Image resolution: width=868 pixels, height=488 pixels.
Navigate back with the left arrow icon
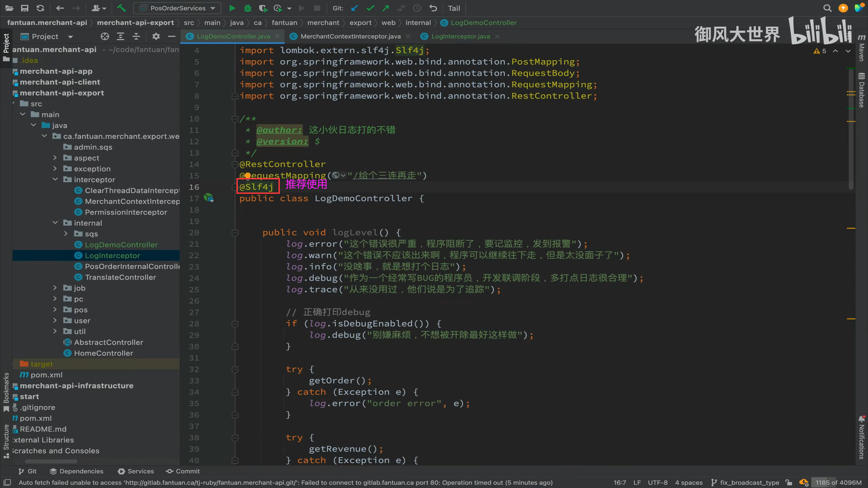[x=60, y=8]
